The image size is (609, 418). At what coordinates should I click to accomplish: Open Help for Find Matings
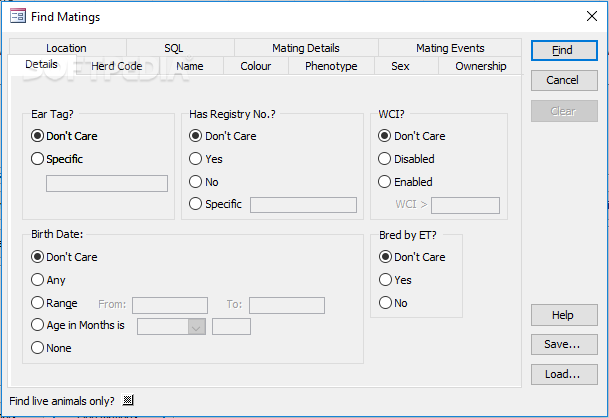[564, 315]
